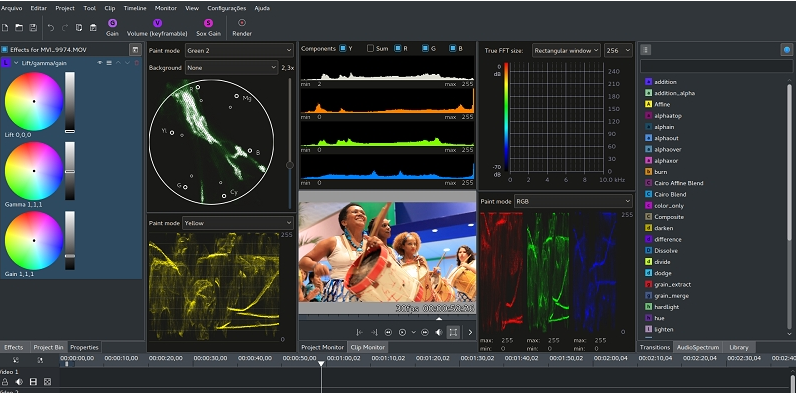Click the transitions search input field
Screen dimensions: 796x393
pos(716,66)
